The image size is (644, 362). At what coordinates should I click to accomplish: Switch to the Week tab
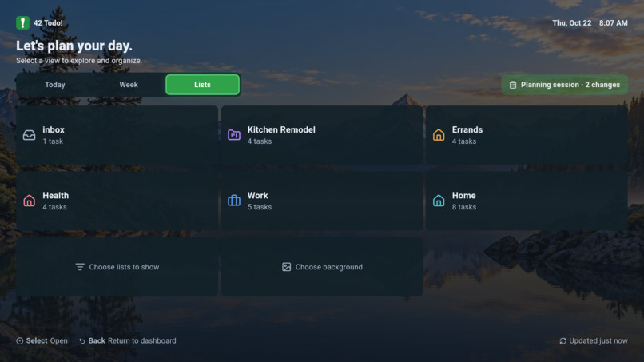pos(129,85)
